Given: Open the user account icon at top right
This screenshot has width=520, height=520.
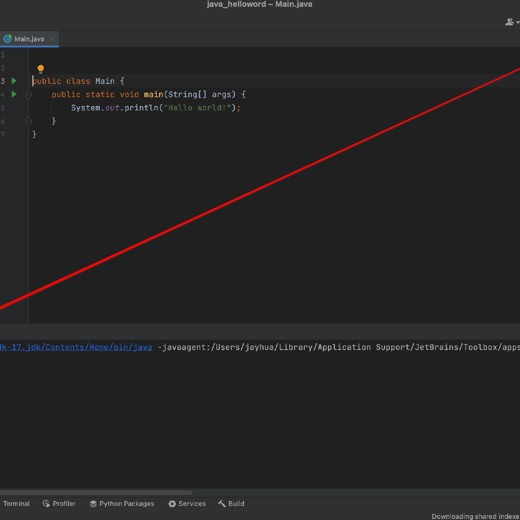Looking at the screenshot, I should (x=509, y=22).
